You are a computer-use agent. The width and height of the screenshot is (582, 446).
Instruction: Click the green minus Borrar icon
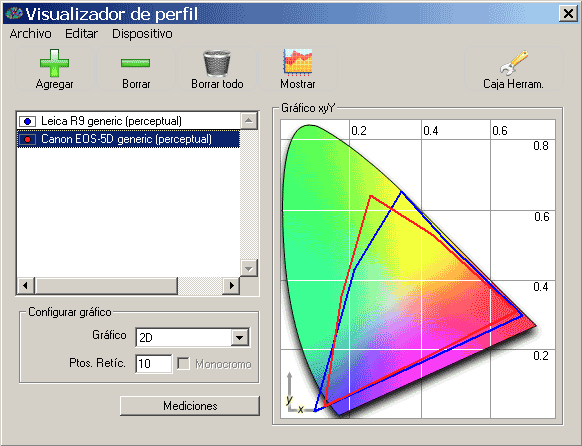[135, 63]
